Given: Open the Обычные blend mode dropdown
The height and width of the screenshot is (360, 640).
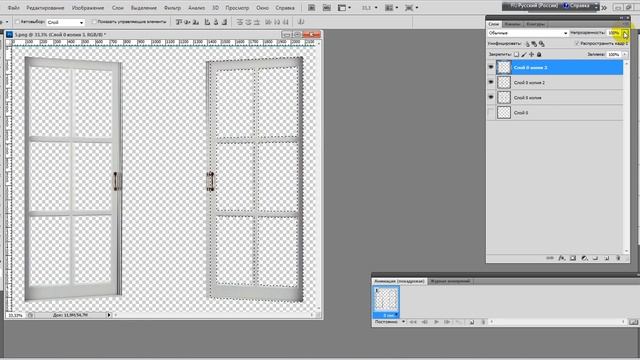Looking at the screenshot, I should pos(528,33).
